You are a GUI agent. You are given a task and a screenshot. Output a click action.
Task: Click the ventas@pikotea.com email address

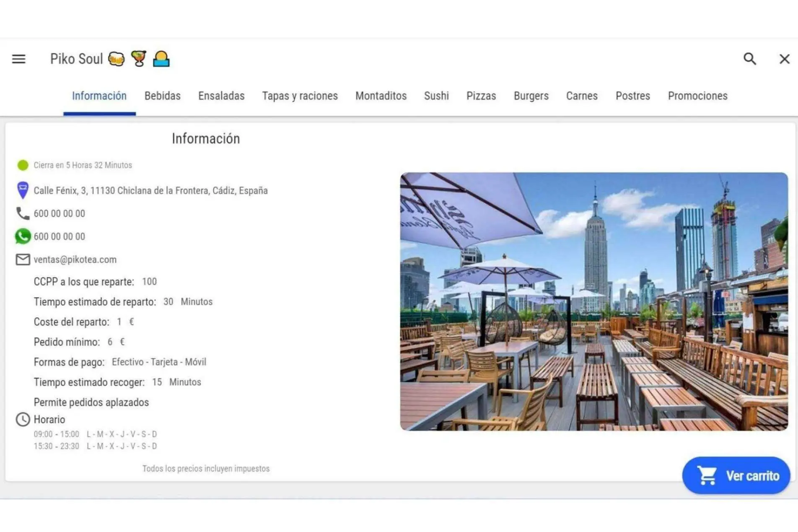point(75,260)
